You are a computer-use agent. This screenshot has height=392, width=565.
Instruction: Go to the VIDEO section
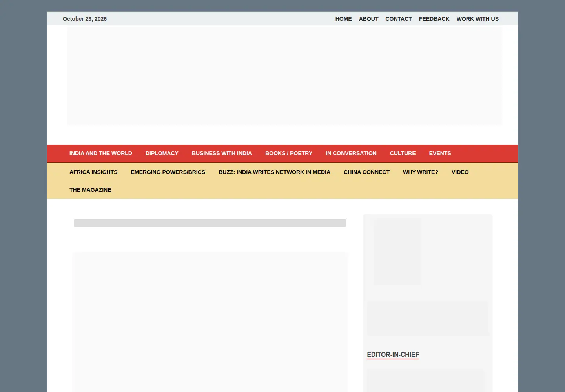[460, 172]
